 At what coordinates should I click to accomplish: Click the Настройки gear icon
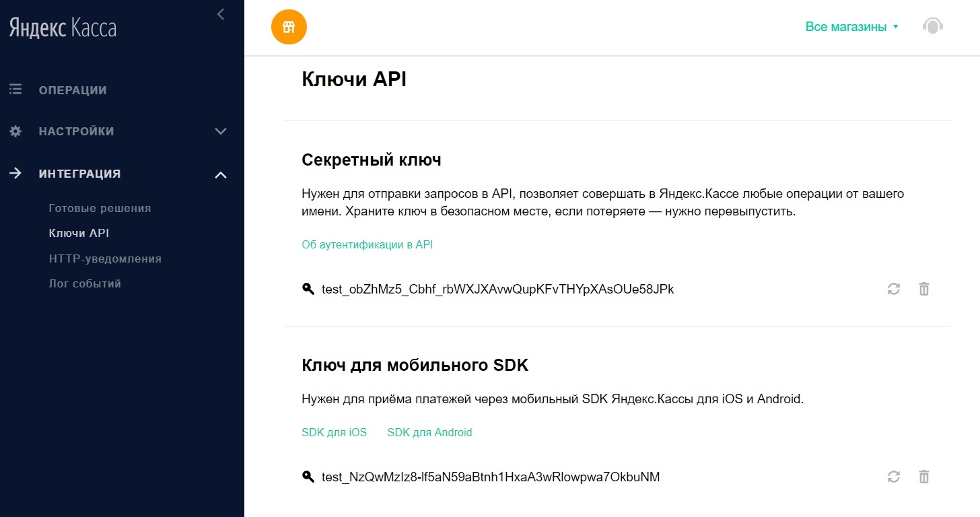coord(15,131)
